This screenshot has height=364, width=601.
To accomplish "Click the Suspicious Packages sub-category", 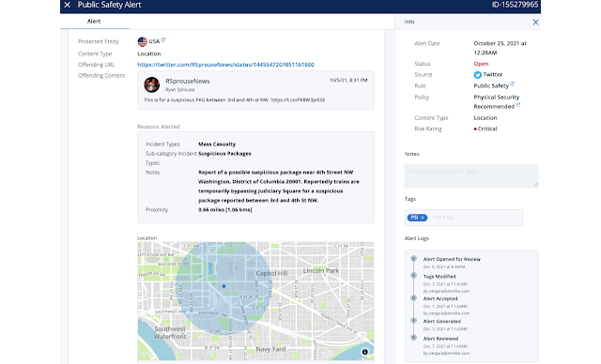I will [x=224, y=154].
